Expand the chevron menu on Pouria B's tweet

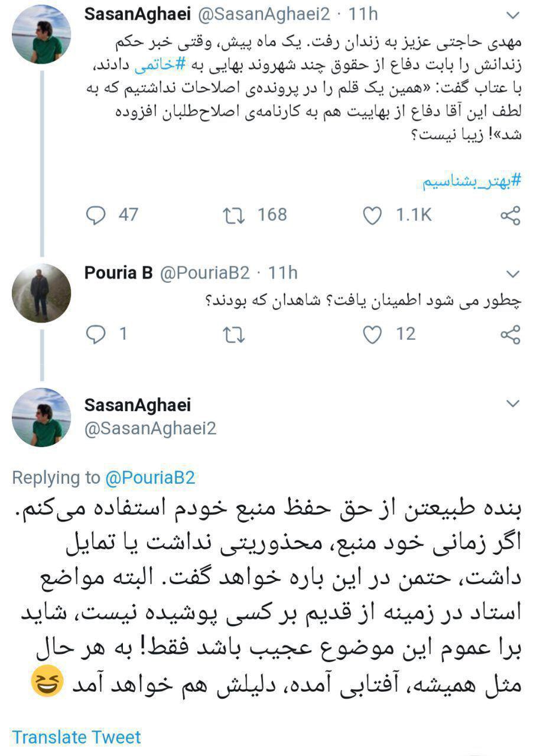(513, 273)
